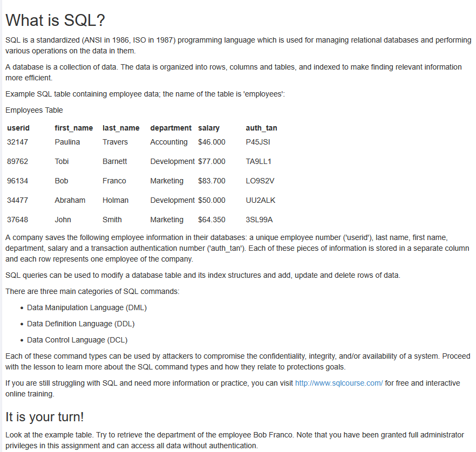Click the Data Control Language (DCL) bullet
The height and width of the screenshot is (452, 476).
77,340
